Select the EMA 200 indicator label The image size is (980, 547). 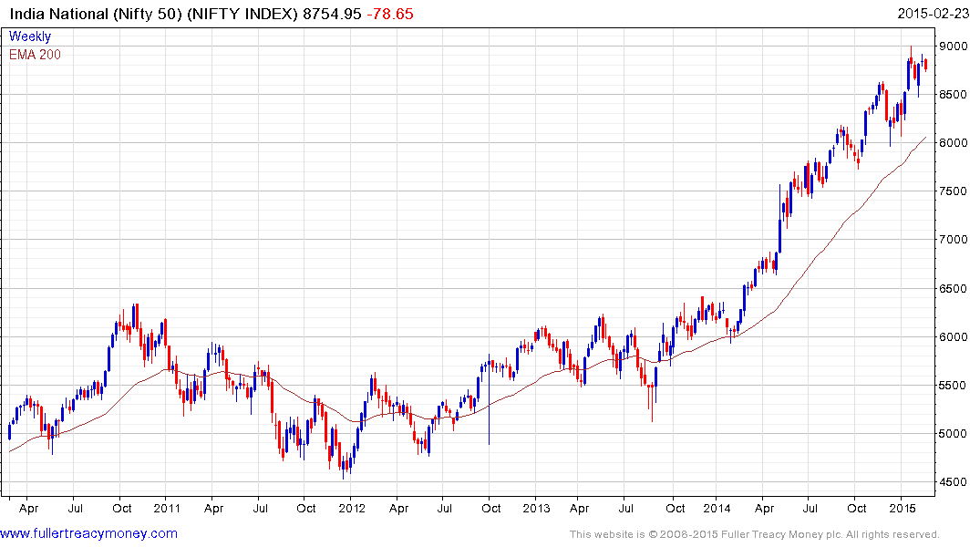click(35, 55)
